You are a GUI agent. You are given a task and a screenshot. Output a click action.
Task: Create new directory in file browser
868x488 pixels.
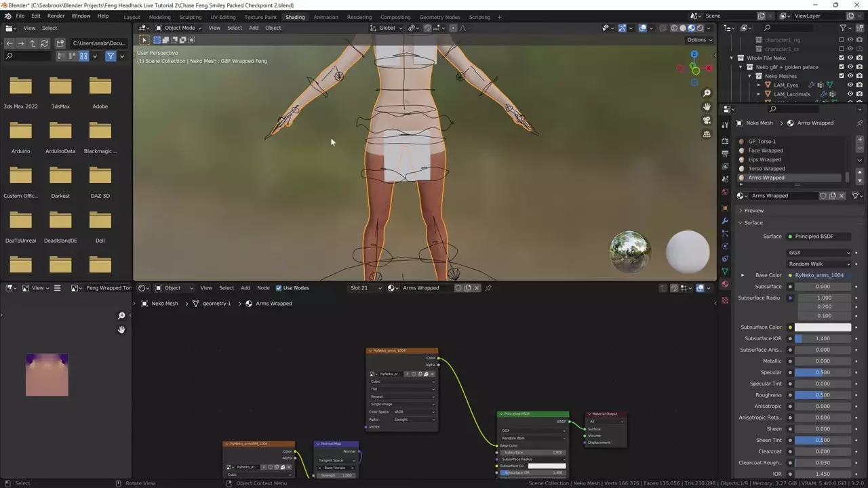[60, 43]
